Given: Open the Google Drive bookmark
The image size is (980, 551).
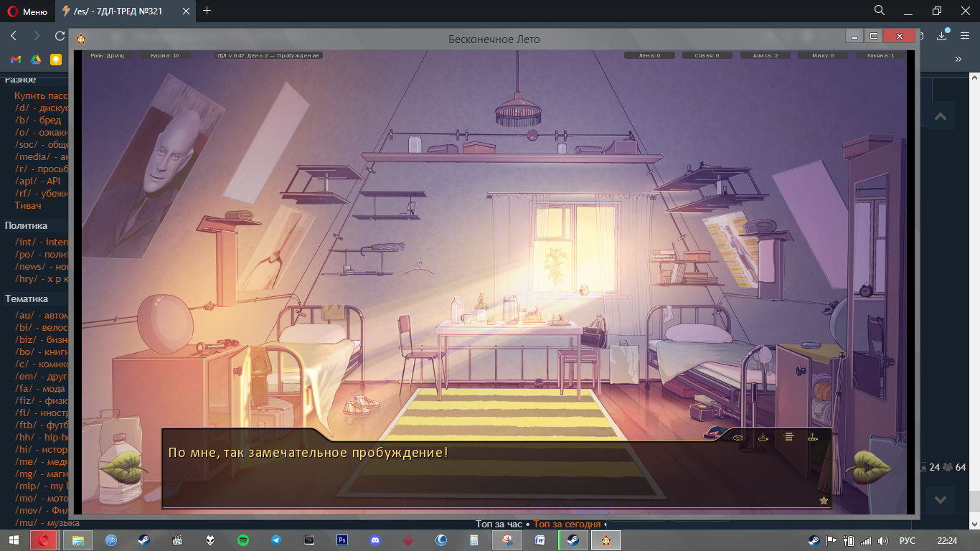Looking at the screenshot, I should [34, 60].
